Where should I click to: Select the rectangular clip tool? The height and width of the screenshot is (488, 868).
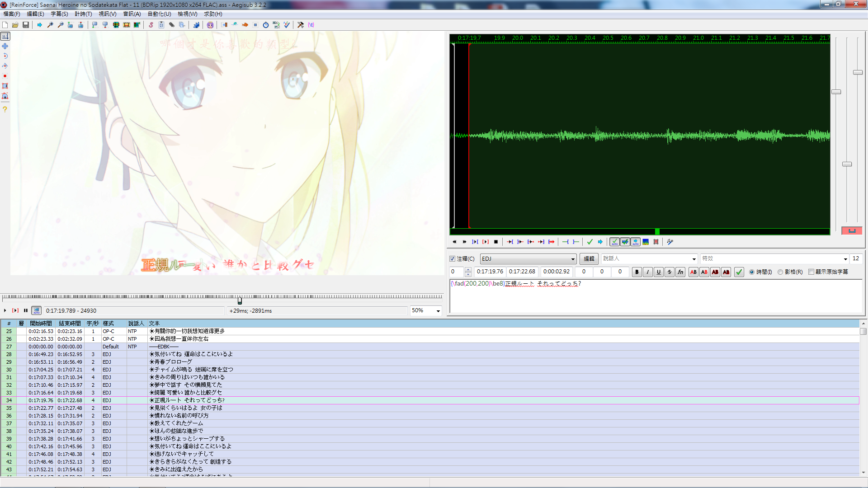coord(5,86)
